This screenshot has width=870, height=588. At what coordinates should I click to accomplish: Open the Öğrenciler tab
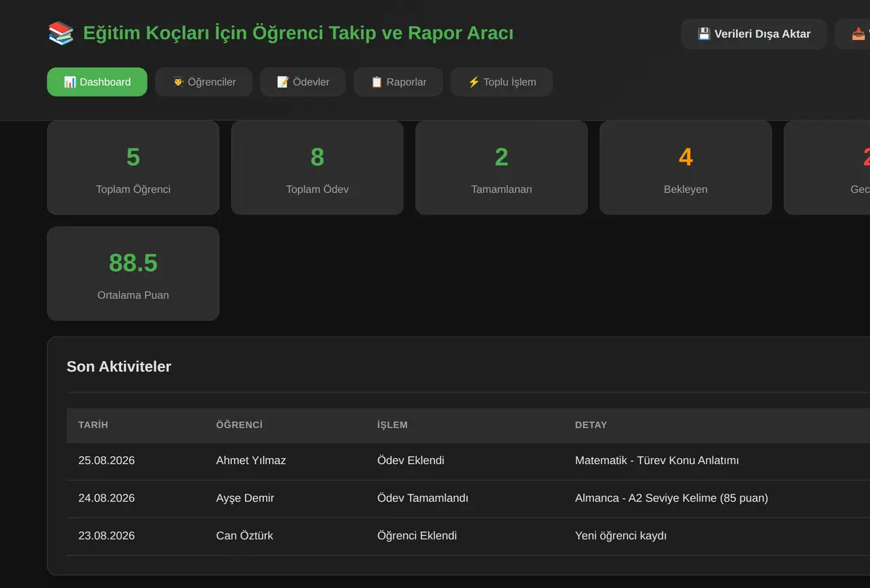(x=204, y=82)
